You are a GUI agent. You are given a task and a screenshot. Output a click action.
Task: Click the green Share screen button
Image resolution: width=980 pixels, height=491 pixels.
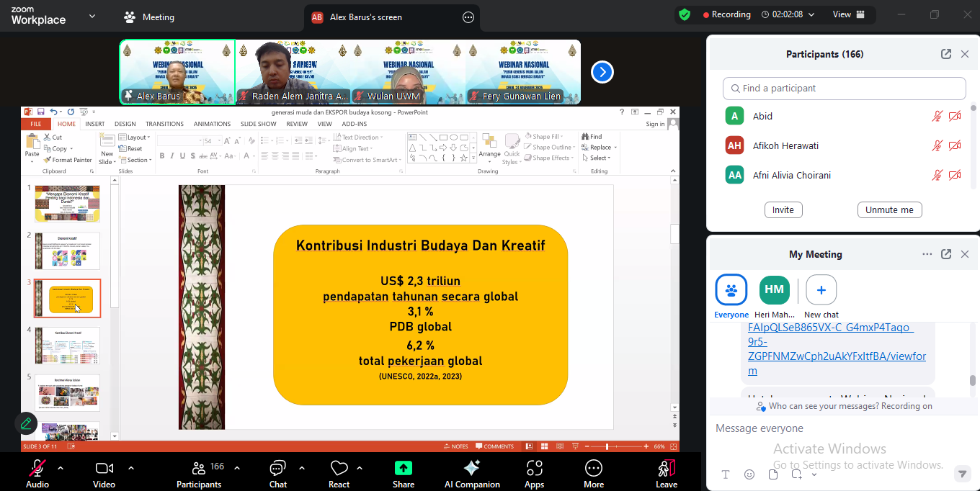point(404,474)
